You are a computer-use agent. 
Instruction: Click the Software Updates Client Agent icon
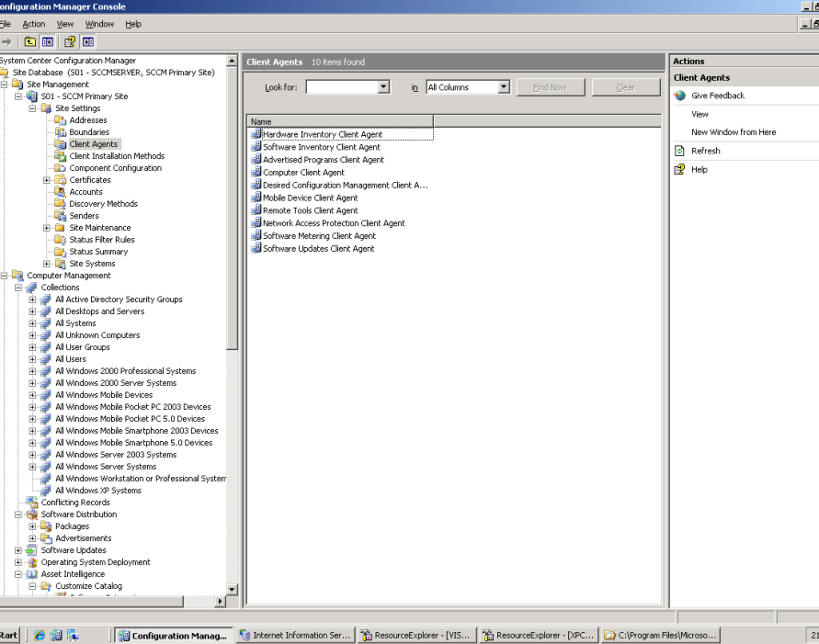pos(256,248)
